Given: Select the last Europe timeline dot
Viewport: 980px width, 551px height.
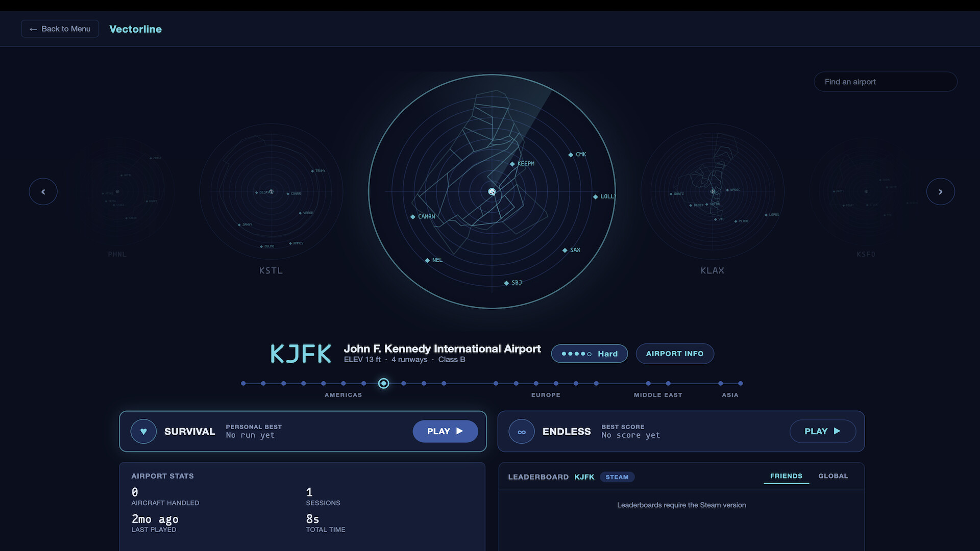Looking at the screenshot, I should [x=596, y=383].
